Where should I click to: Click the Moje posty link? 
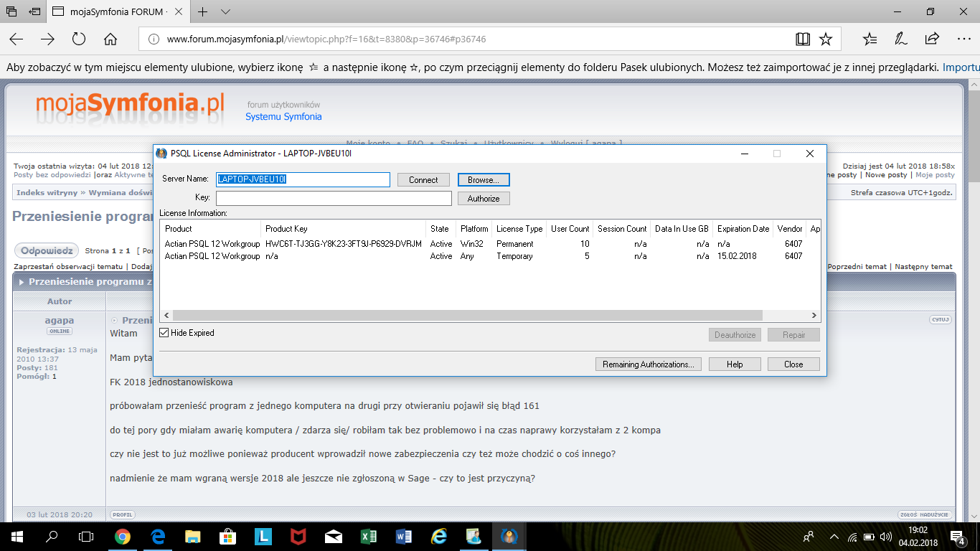(935, 174)
